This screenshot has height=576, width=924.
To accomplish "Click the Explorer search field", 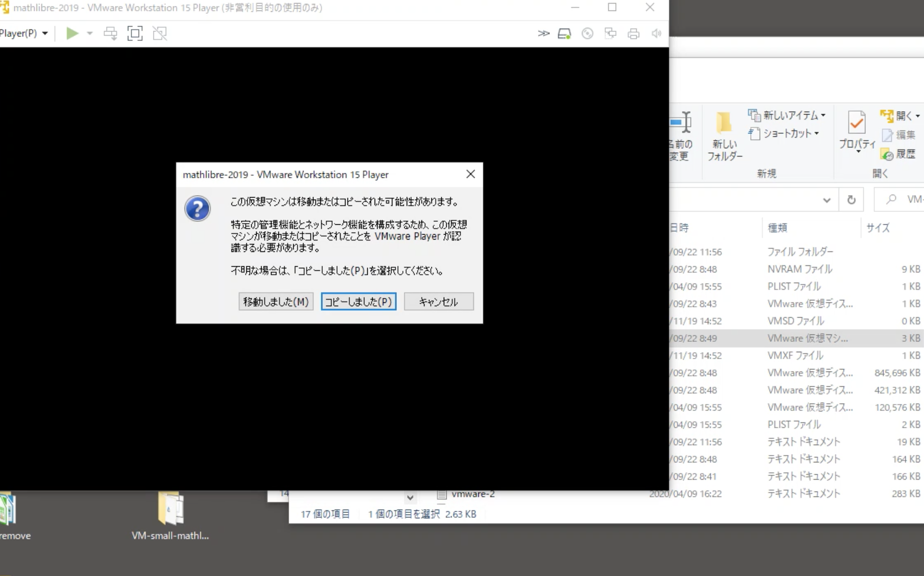I will coord(899,200).
